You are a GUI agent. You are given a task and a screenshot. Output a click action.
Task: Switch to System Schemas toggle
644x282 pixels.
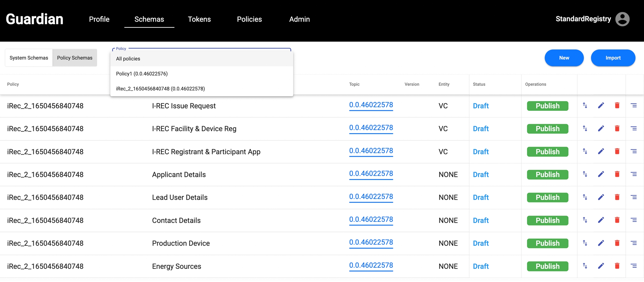pyautogui.click(x=29, y=58)
